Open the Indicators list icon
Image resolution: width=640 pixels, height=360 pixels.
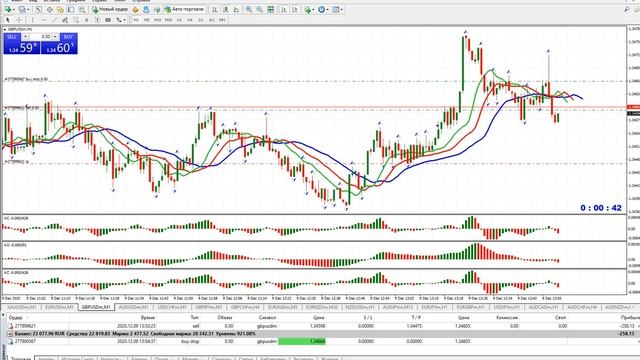pos(308,9)
